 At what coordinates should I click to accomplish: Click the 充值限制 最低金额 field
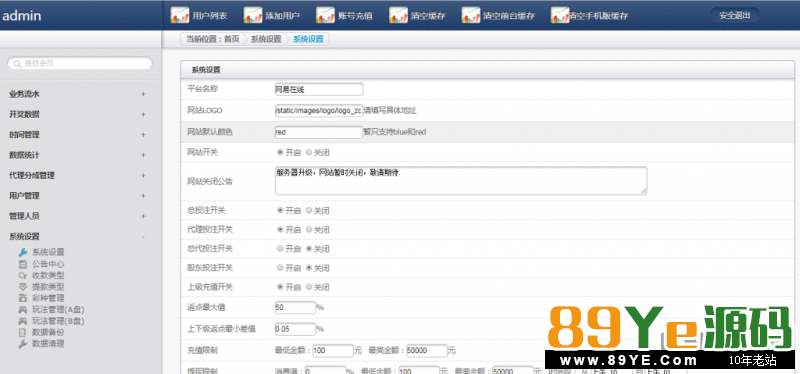tap(333, 351)
